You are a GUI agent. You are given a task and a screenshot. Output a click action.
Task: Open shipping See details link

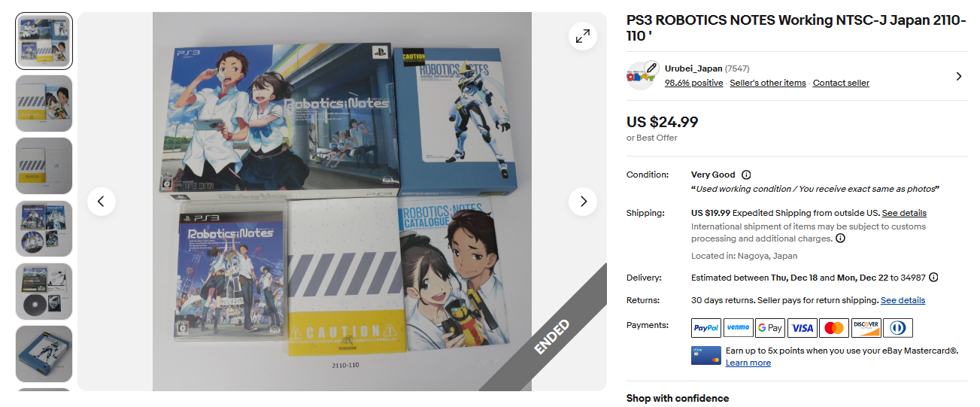904,213
